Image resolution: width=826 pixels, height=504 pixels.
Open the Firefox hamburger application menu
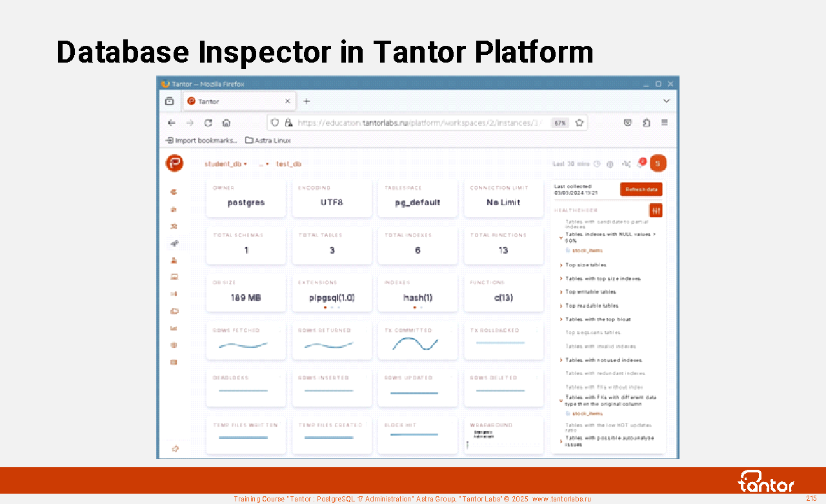point(664,123)
